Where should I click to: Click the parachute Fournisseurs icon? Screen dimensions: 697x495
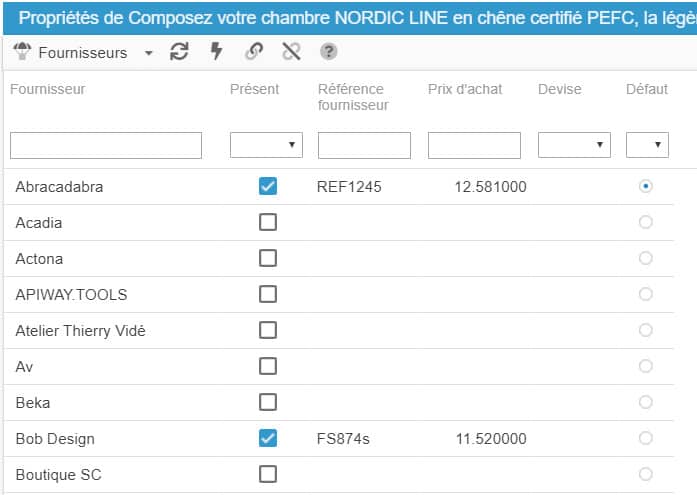coord(23,52)
